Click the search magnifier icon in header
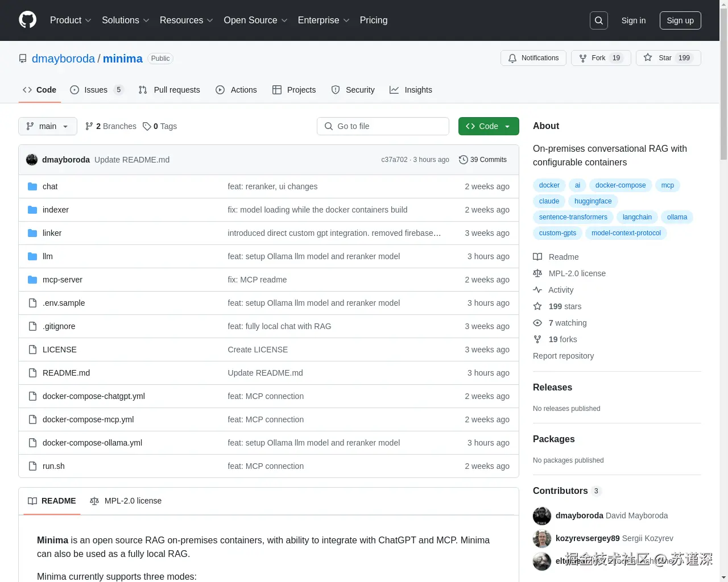This screenshot has width=728, height=582. point(599,20)
